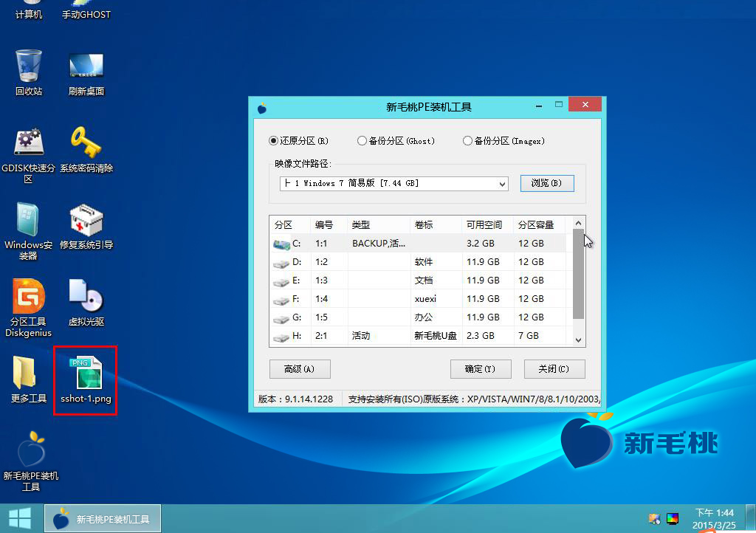Launch the Windows安装器 shortcut
The width and height of the screenshot is (756, 533).
click(x=29, y=232)
